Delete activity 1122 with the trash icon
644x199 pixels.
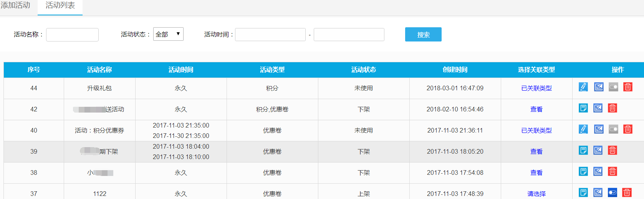tap(627, 192)
